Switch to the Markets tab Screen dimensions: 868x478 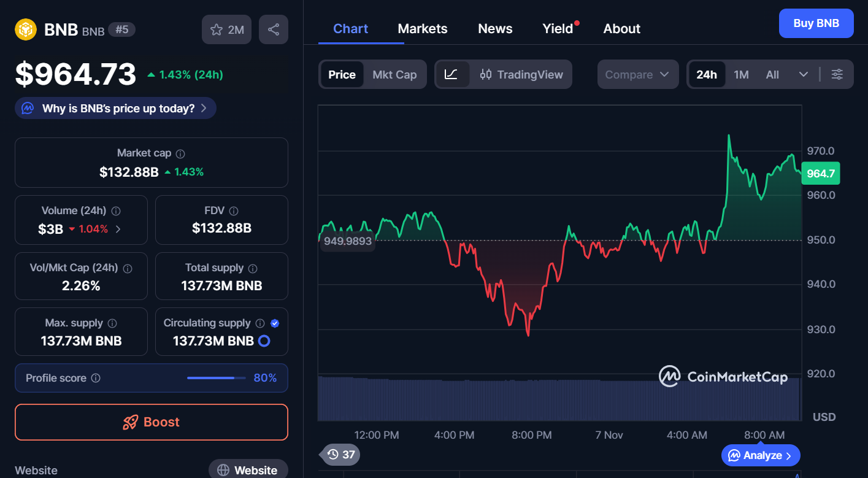422,28
